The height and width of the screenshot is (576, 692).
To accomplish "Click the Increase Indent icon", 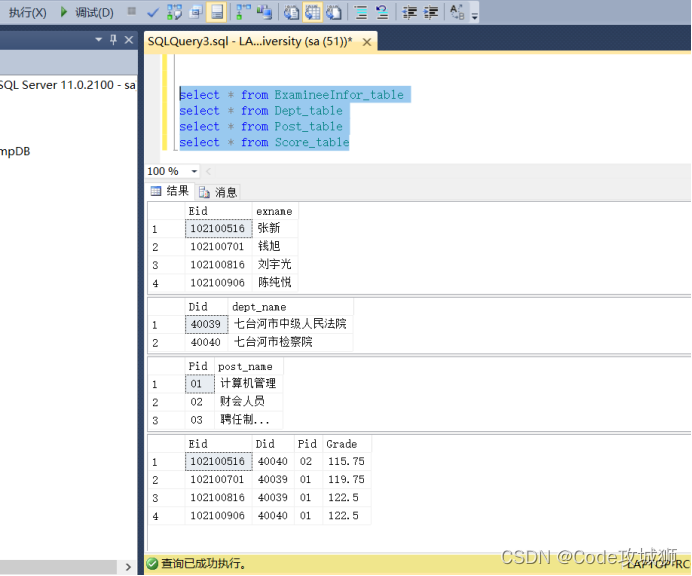I will coord(431,12).
